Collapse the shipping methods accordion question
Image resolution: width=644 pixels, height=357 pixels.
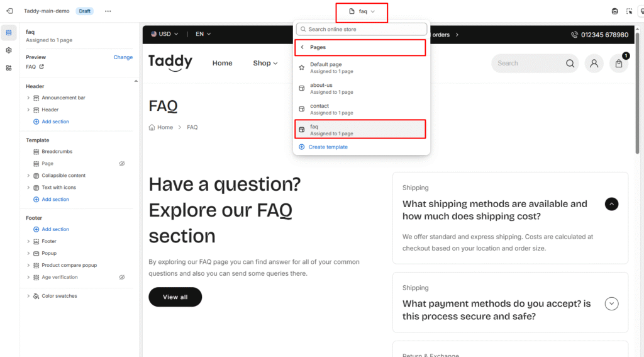click(611, 204)
